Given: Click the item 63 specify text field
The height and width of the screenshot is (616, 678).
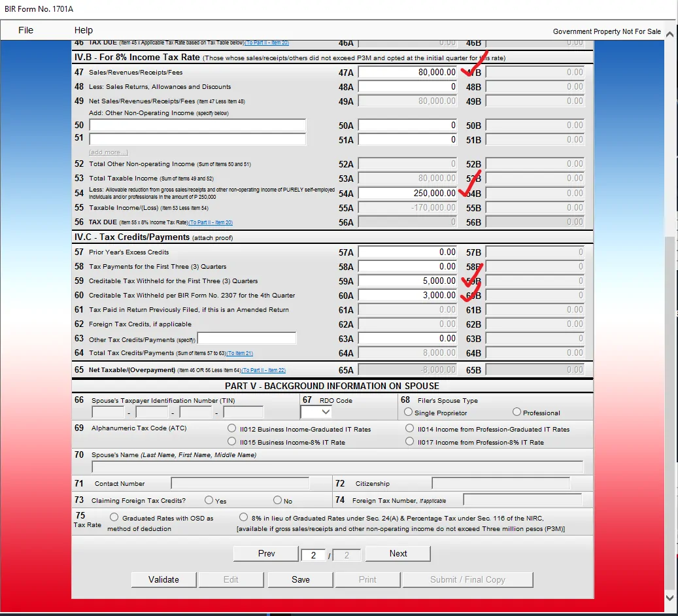Looking at the screenshot, I should pos(246,338).
